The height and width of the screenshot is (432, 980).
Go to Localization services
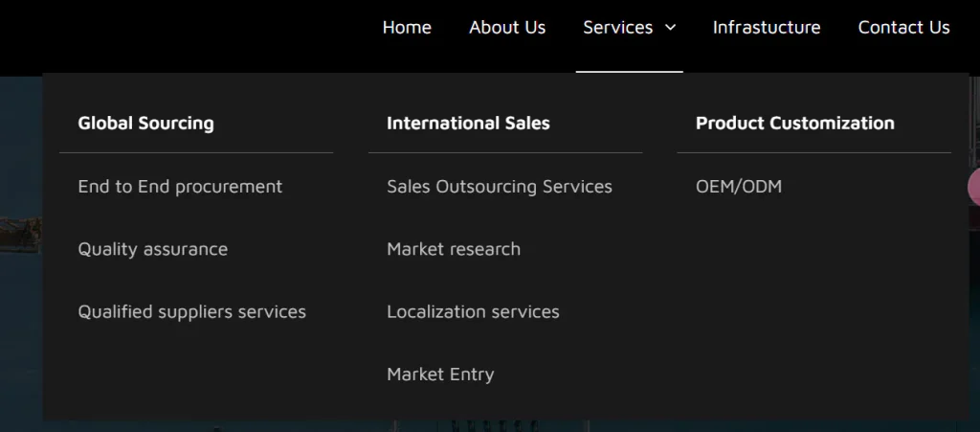pyautogui.click(x=473, y=311)
